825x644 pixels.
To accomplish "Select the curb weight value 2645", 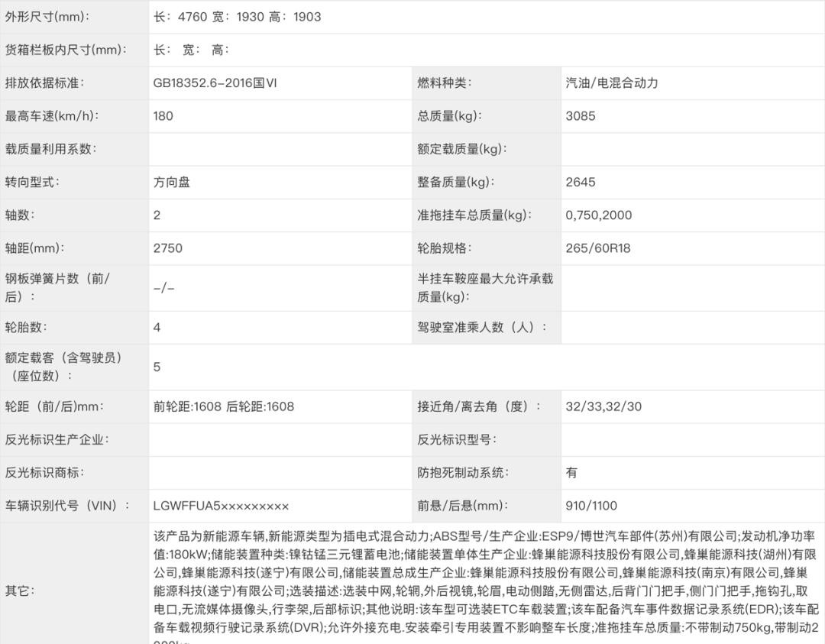I will click(x=581, y=182).
